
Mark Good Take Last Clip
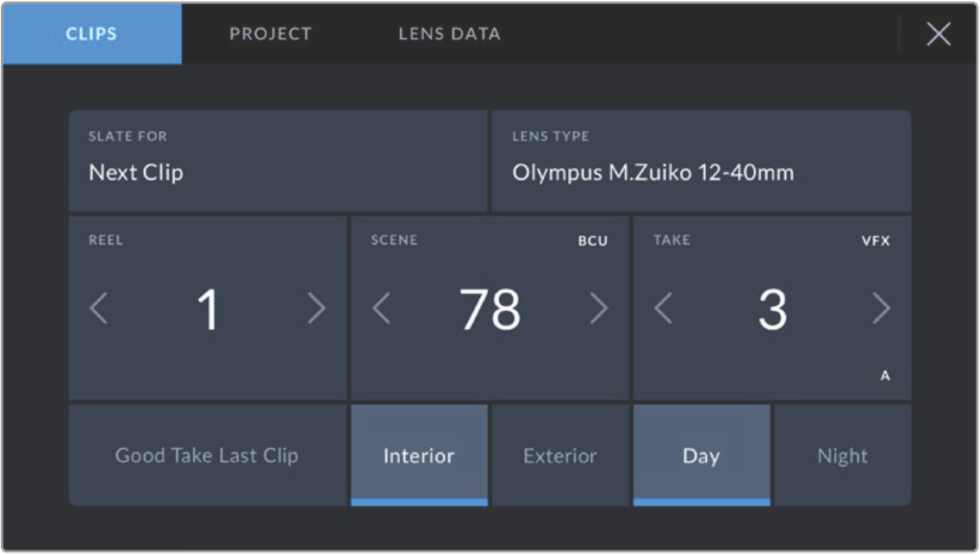[207, 456]
